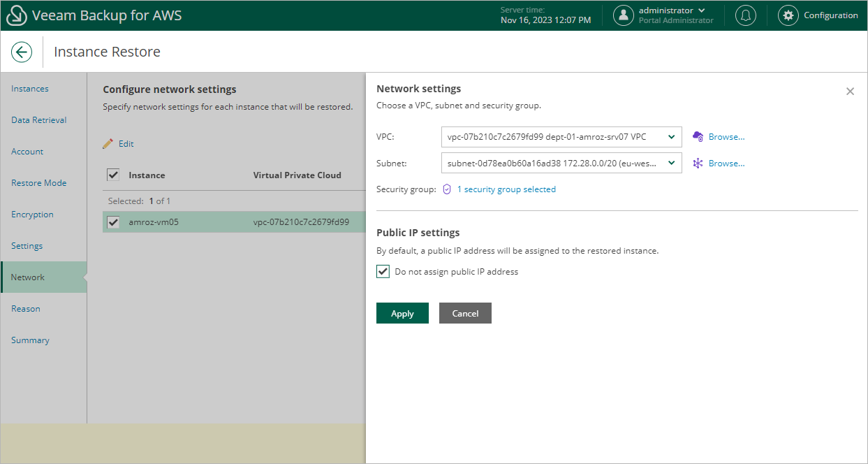Go to the Settings step
This screenshot has width=868, height=464.
click(27, 246)
